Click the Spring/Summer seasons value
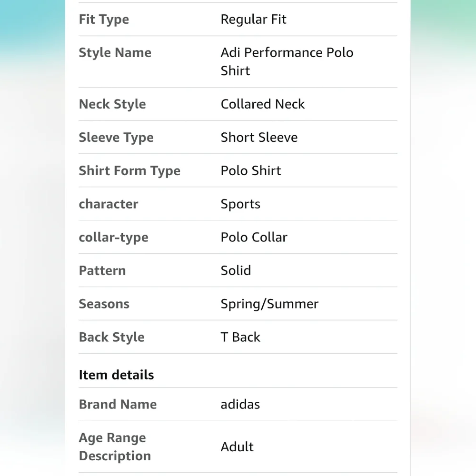The image size is (476, 476). click(x=269, y=304)
